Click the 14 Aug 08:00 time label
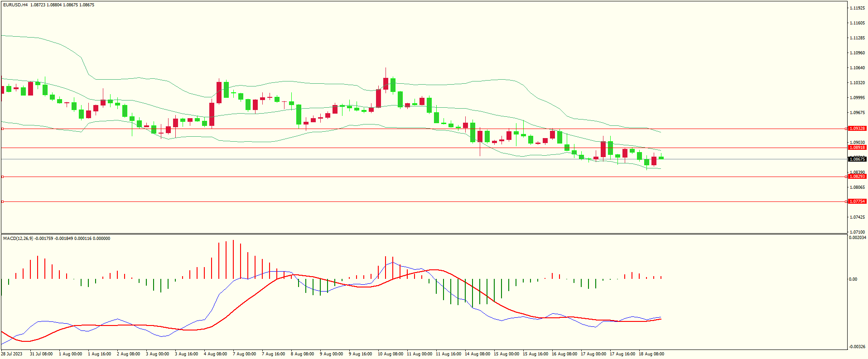Viewport: 868px width, 359px height. (477, 354)
